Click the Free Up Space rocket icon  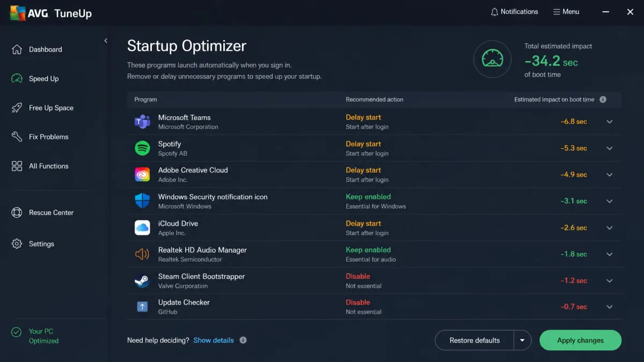[17, 108]
